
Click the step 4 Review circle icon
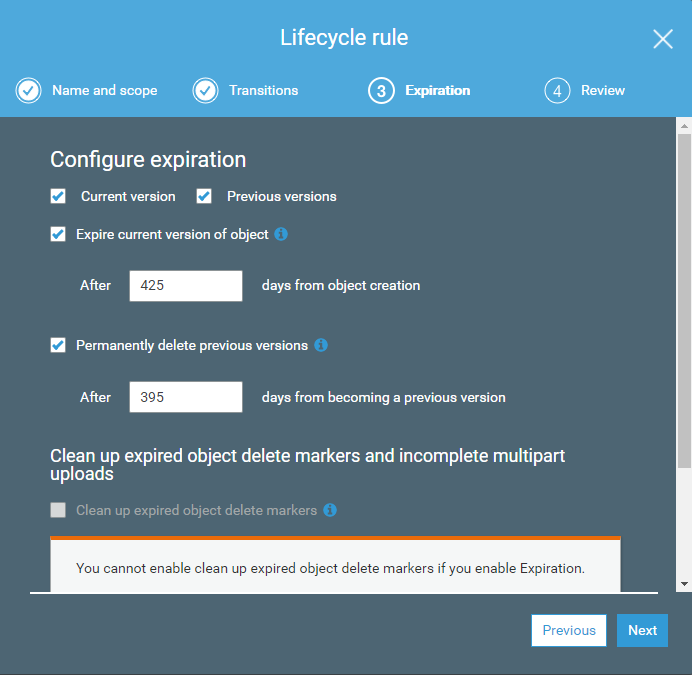pyautogui.click(x=557, y=91)
